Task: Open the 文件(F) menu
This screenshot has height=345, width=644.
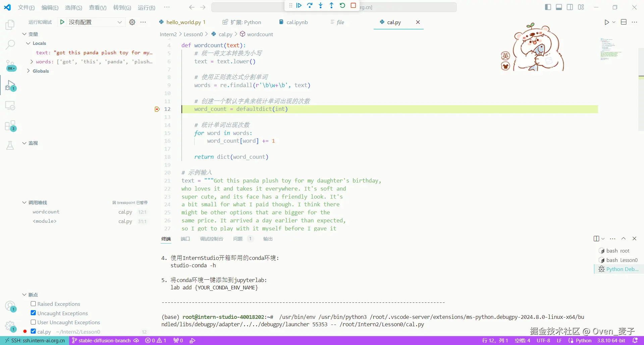Action: tap(26, 7)
